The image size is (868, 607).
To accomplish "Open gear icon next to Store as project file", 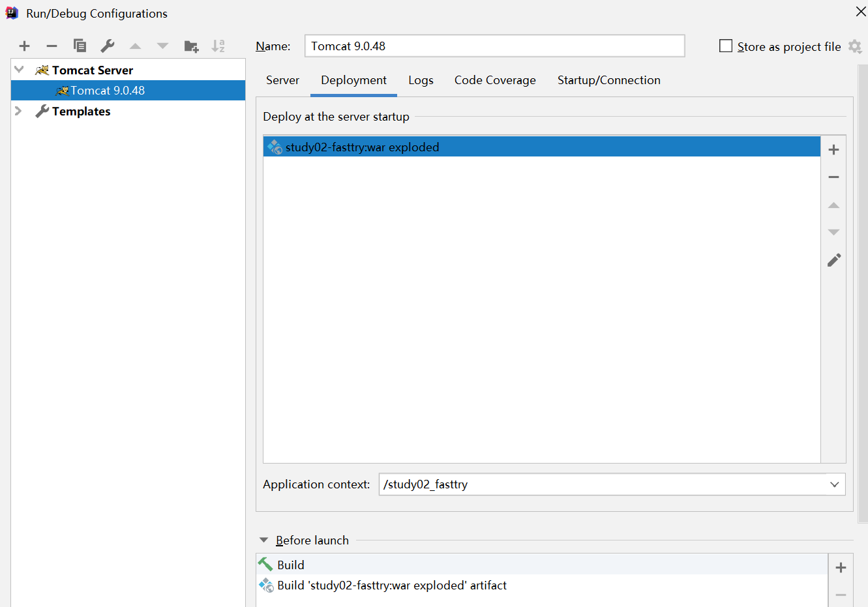I will pyautogui.click(x=855, y=46).
